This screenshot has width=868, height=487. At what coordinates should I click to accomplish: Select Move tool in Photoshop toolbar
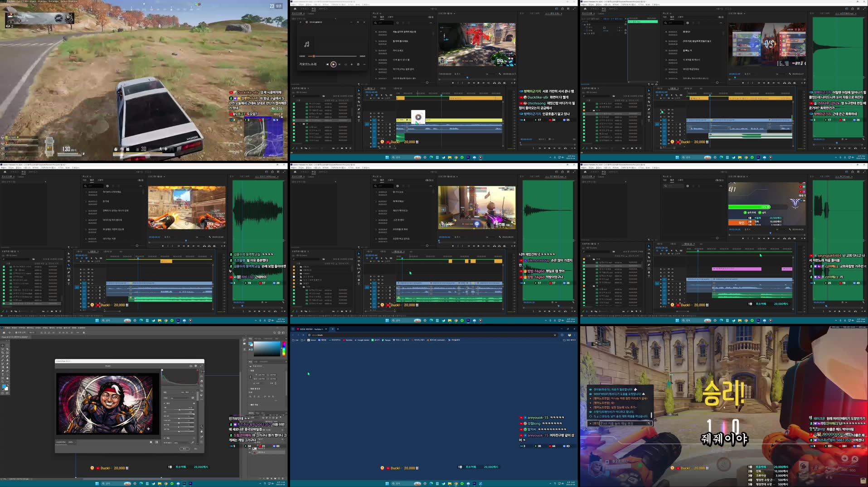point(2,345)
